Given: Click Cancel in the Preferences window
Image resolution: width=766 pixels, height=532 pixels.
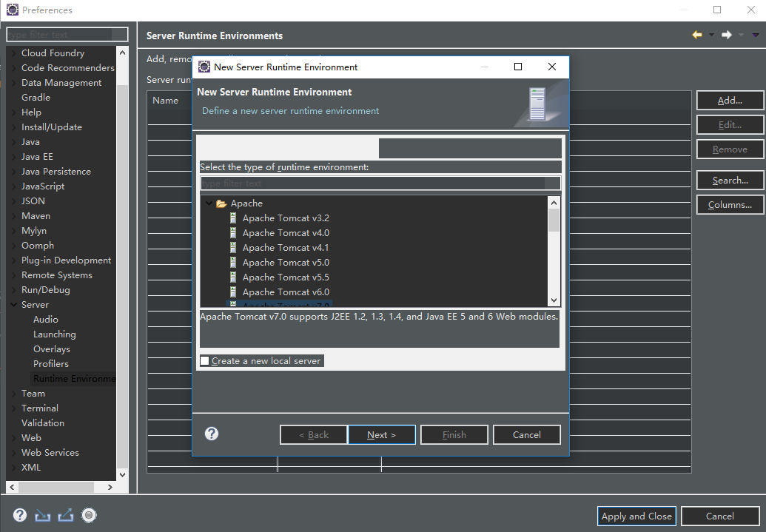Looking at the screenshot, I should 719,516.
